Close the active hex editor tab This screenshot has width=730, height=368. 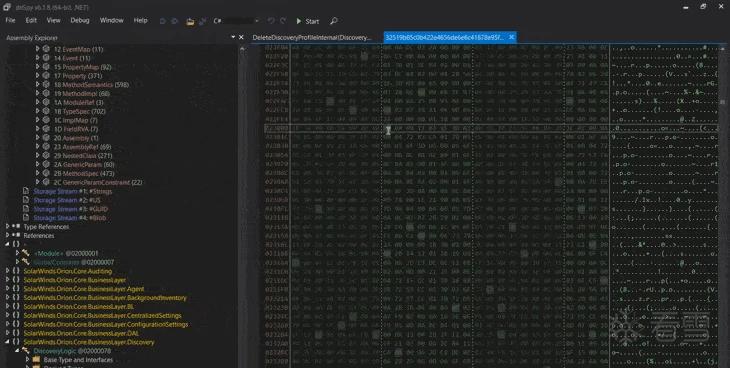(x=511, y=37)
